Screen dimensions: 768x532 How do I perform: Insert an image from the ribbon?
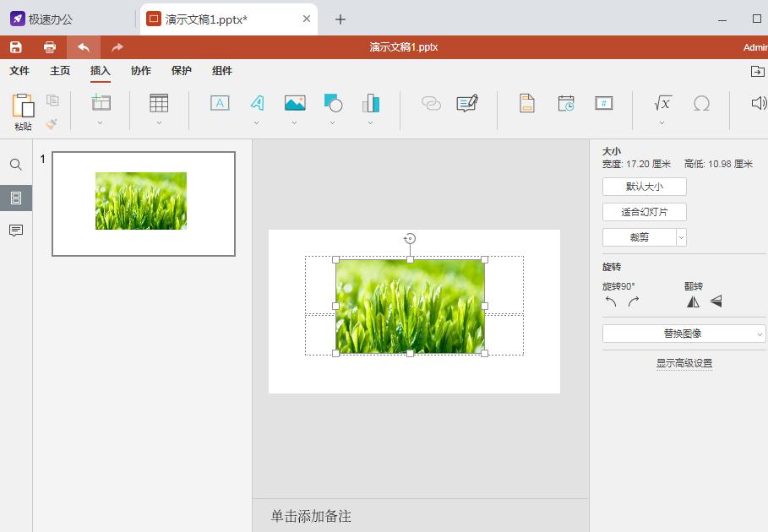[x=294, y=102]
